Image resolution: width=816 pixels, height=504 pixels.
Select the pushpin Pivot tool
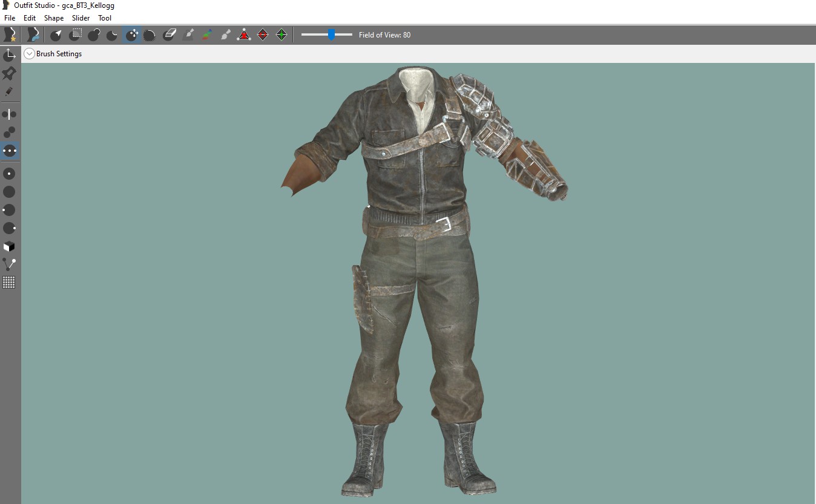9,73
